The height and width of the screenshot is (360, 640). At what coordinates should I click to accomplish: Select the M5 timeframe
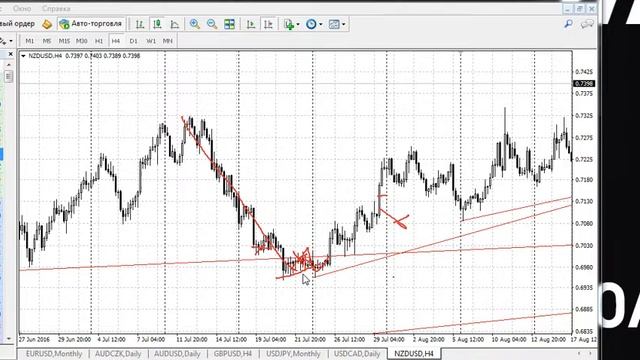(x=47, y=41)
